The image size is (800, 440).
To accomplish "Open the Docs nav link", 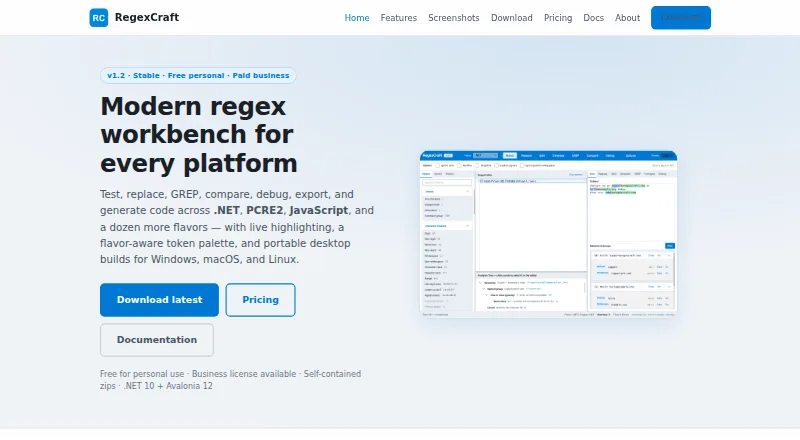I will click(x=593, y=18).
